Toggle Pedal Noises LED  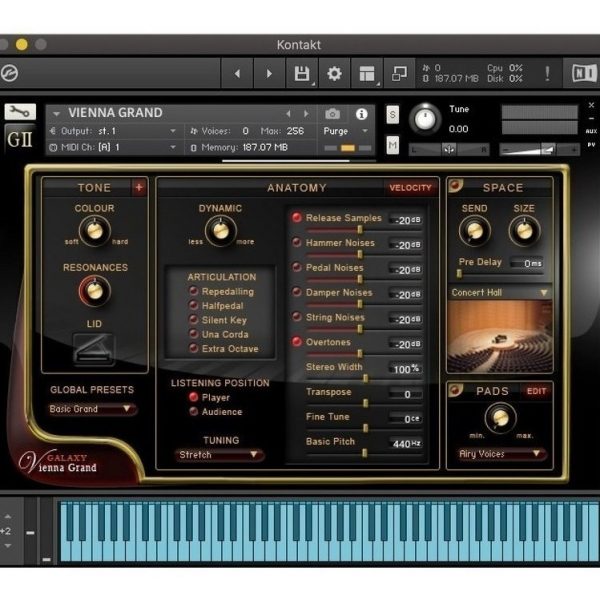click(297, 267)
